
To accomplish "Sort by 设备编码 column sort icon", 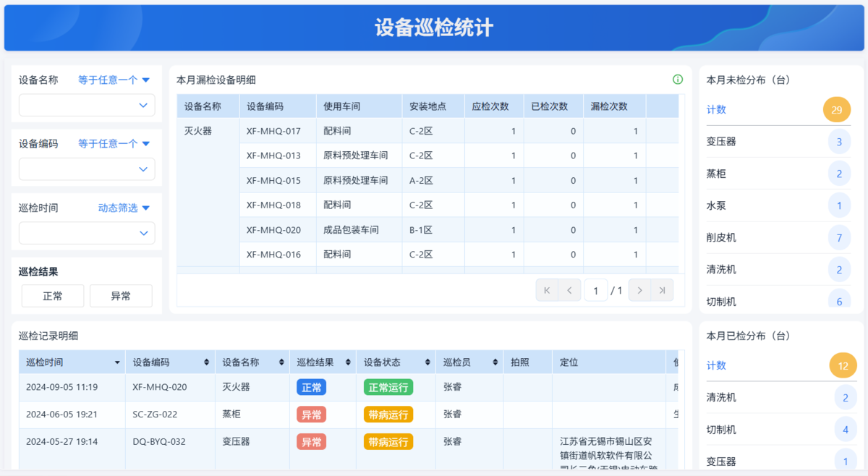I will [207, 362].
